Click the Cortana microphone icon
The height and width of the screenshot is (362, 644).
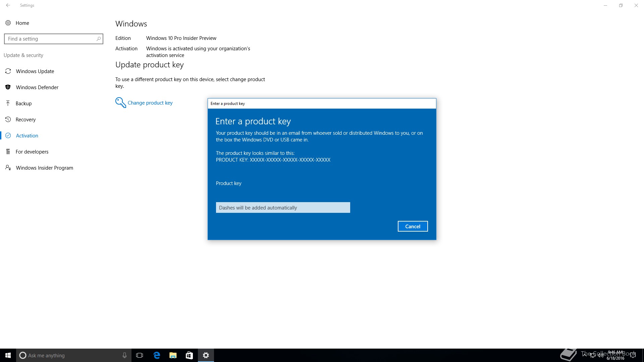point(124,355)
